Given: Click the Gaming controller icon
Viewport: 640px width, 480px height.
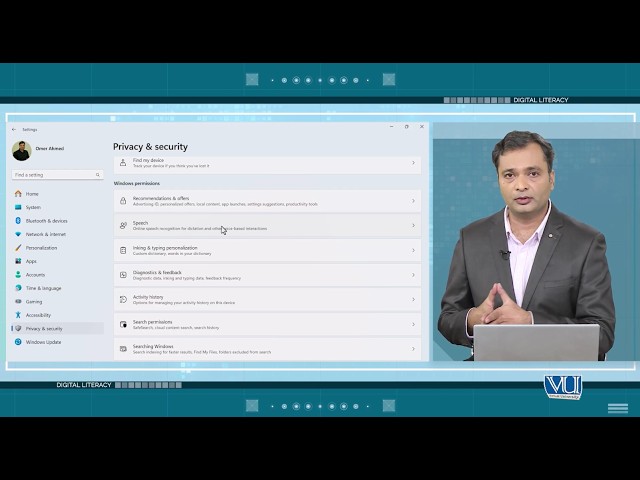Looking at the screenshot, I should (18, 301).
